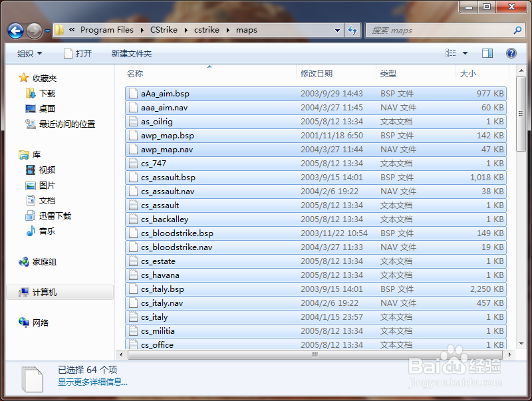This screenshot has height=401, width=532.
Task: Click the as_oilrig text document icon
Action: 134,122
